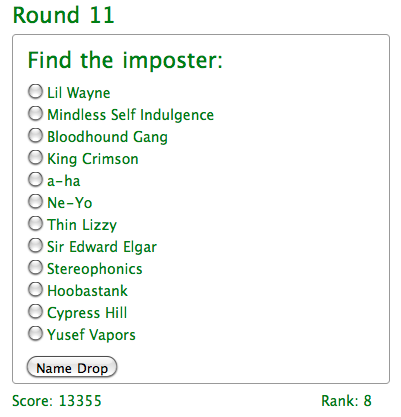
Task: Select the Hoobastank radio option
Action: [35, 290]
